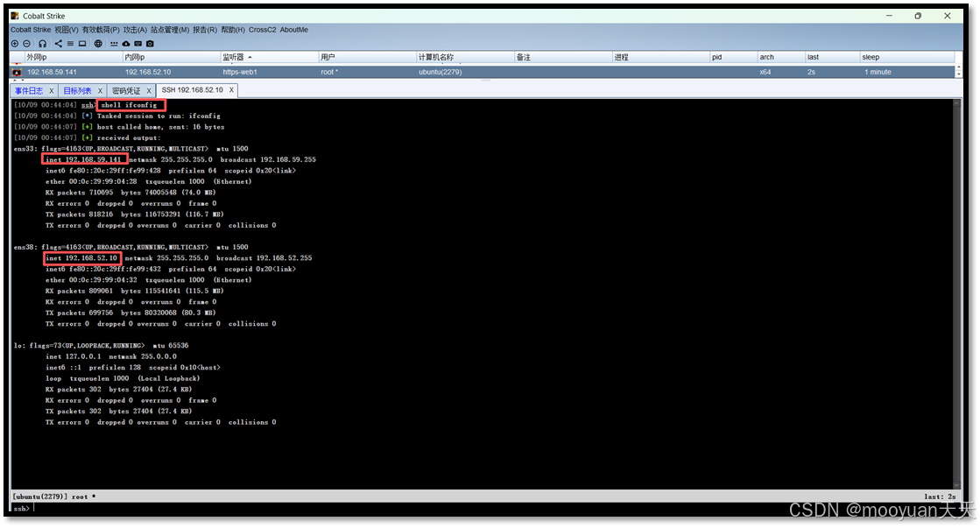Switch to target view monitor icon
The width and height of the screenshot is (980, 528).
(81, 44)
